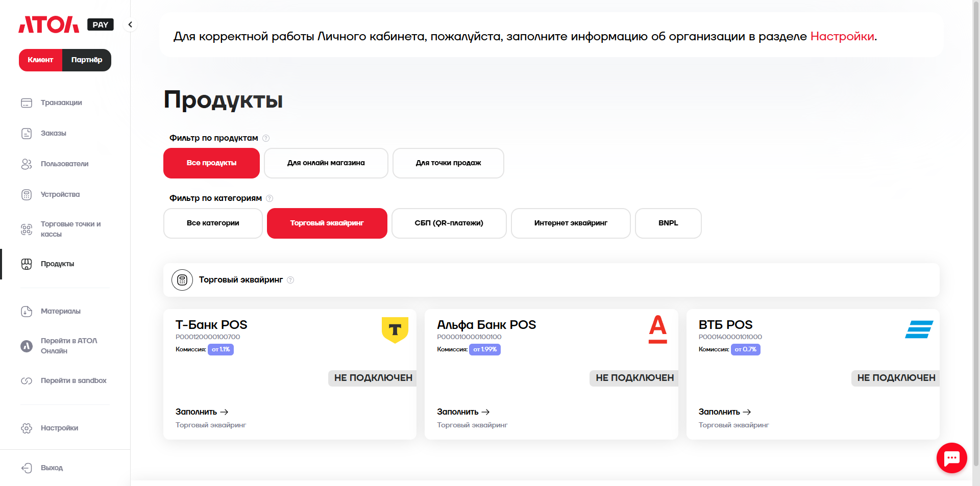Select the Пользователи people icon
Screen dimensions: 980x486
tap(27, 164)
